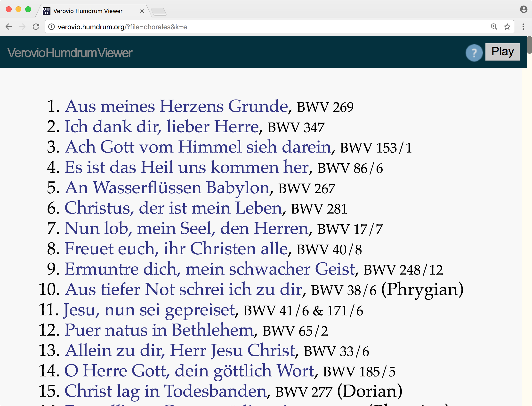Screen dimensions: 532x406
Task: Click the user profile icon
Action: click(x=524, y=9)
